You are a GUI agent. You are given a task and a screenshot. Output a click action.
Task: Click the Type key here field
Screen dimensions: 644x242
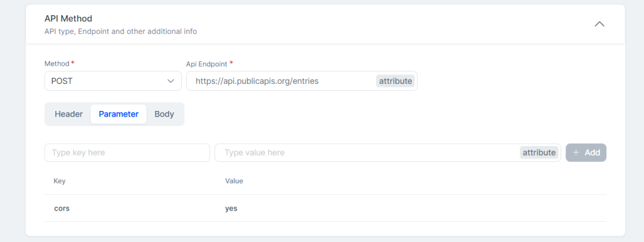point(127,153)
